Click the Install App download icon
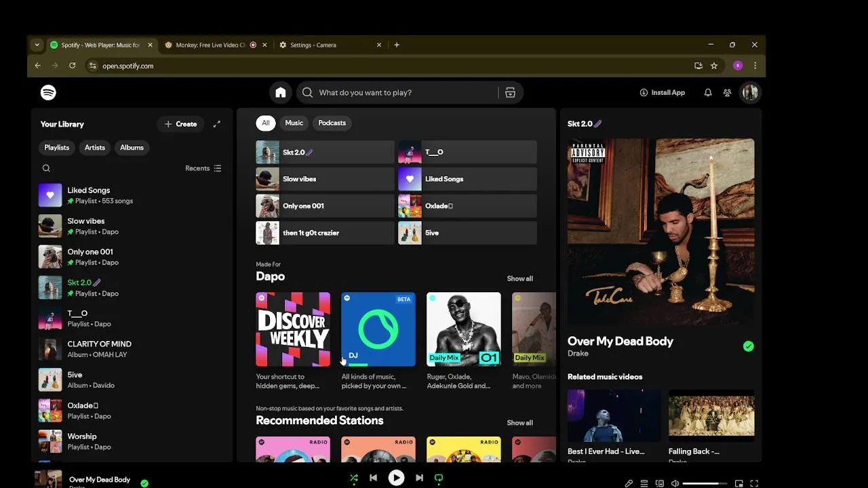This screenshot has width=868, height=488. point(644,93)
